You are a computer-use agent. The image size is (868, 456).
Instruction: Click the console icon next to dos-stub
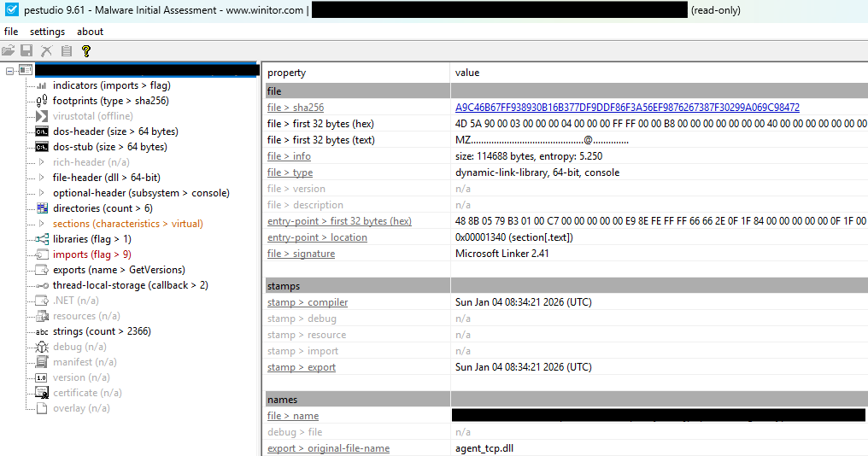[42, 147]
